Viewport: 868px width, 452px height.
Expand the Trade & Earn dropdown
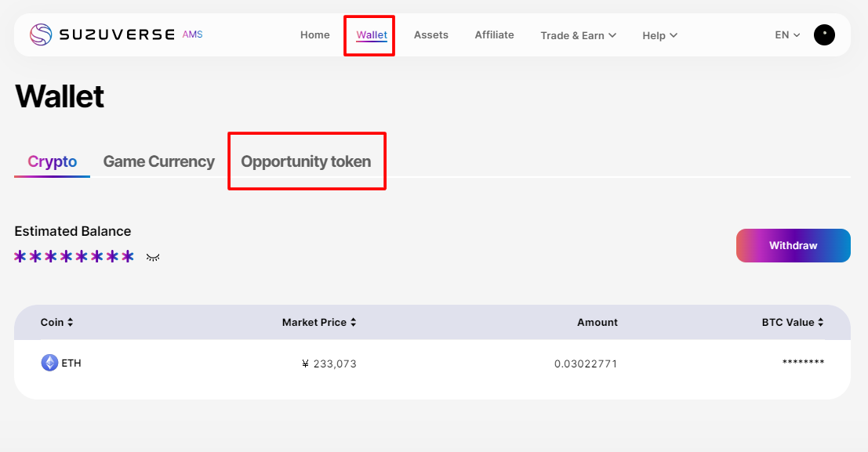click(578, 35)
